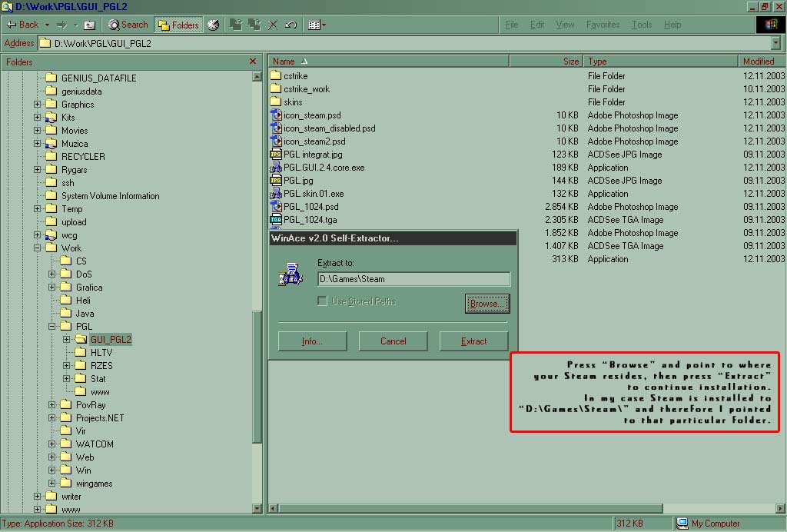The height and width of the screenshot is (532, 787).
Task: Select the wingames folder in tree
Action: (94, 484)
